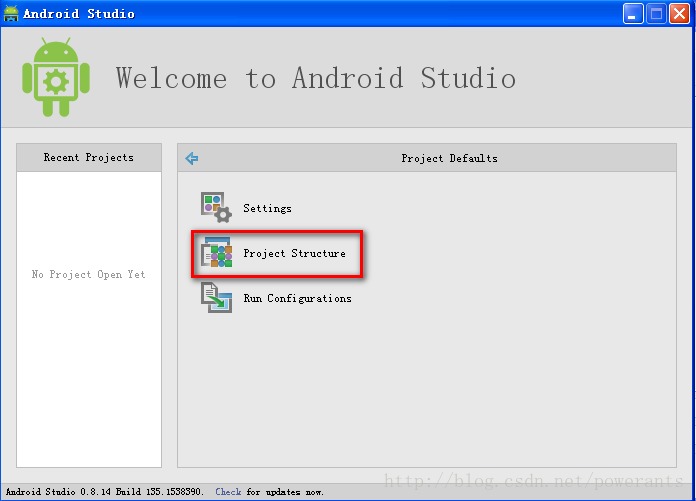Close the Android Studio window
The image size is (696, 501).
[680, 14]
